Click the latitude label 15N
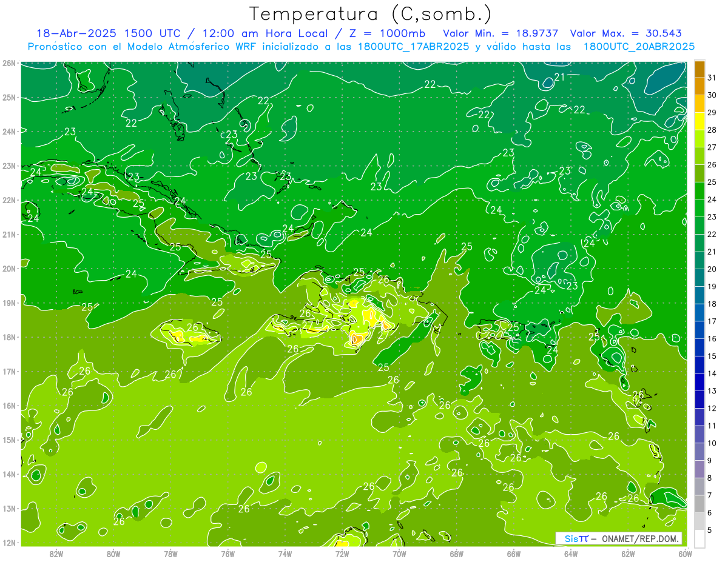728x562 pixels. click(x=9, y=440)
